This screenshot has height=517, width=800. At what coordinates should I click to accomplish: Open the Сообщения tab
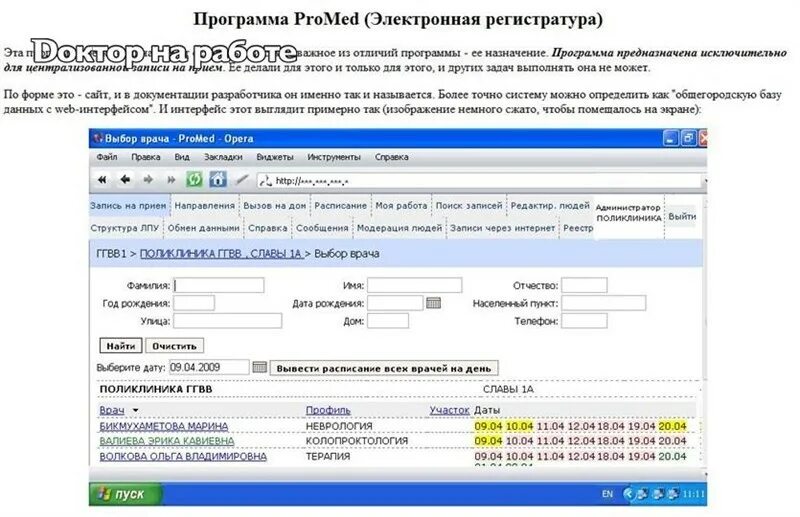point(322,228)
